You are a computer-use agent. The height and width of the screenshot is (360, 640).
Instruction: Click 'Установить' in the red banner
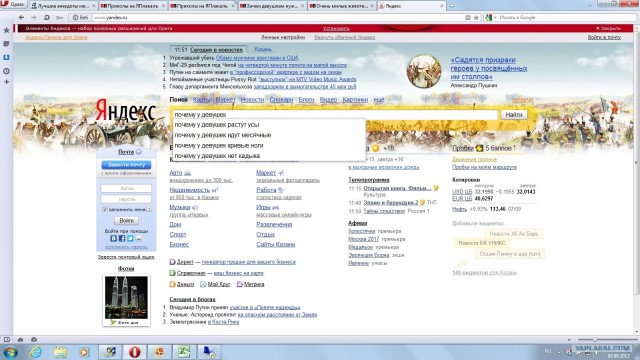336,29
